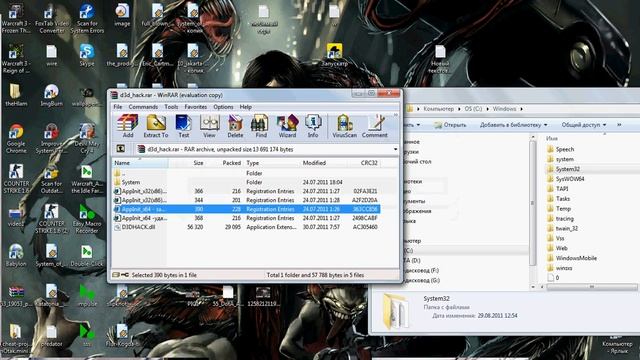The image size is (640, 360).
Task: Launch the Wizard toolbar icon
Action: coord(287,126)
